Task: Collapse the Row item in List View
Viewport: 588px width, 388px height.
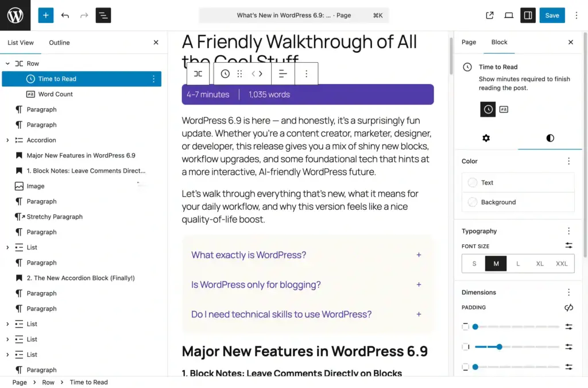Action: click(x=7, y=63)
